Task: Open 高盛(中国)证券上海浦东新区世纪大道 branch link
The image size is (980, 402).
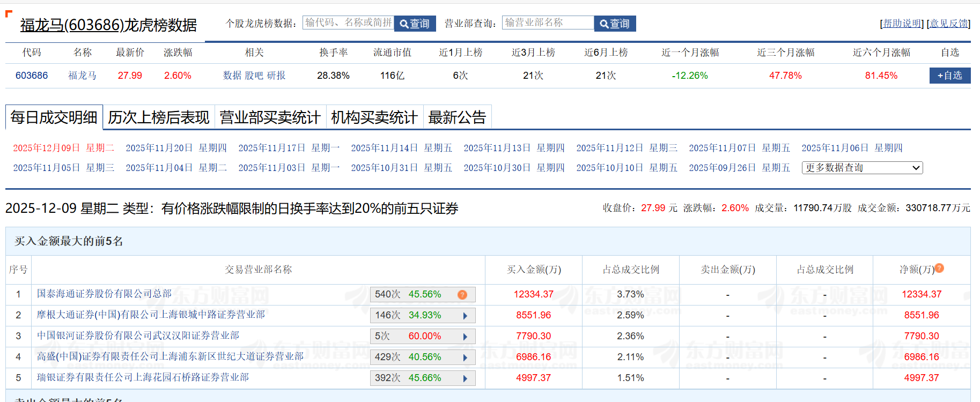Action: pos(170,356)
